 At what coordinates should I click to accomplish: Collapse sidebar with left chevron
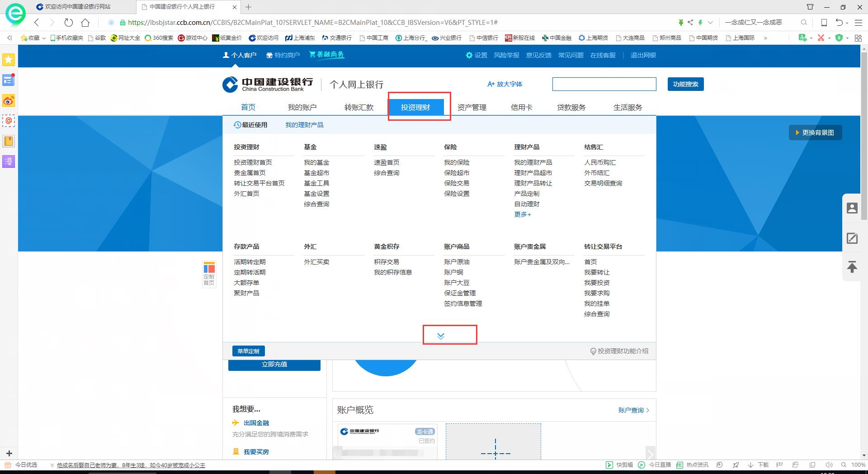point(9,38)
